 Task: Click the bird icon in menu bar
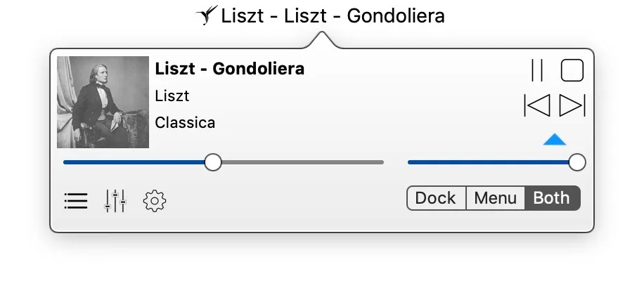click(x=205, y=16)
